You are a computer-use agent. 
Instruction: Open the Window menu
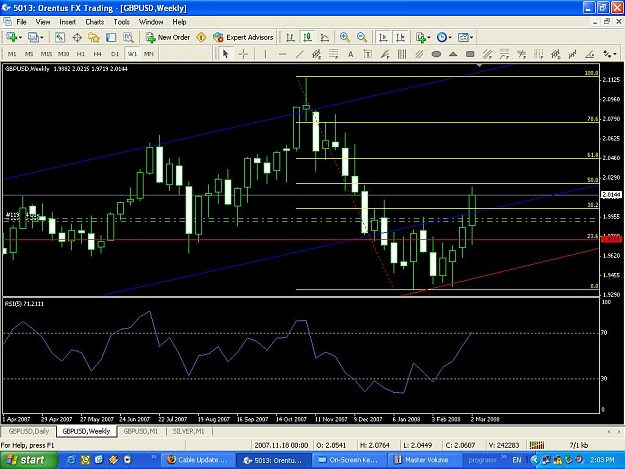[151, 22]
